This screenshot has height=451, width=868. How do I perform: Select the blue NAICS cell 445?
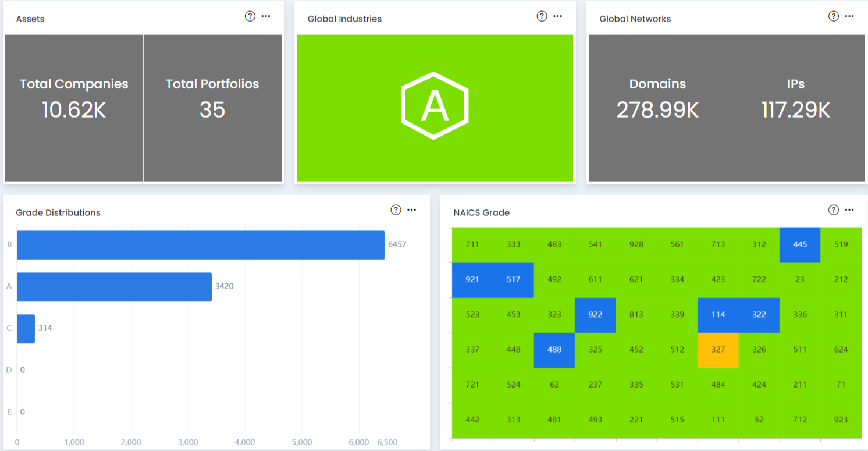(x=800, y=245)
